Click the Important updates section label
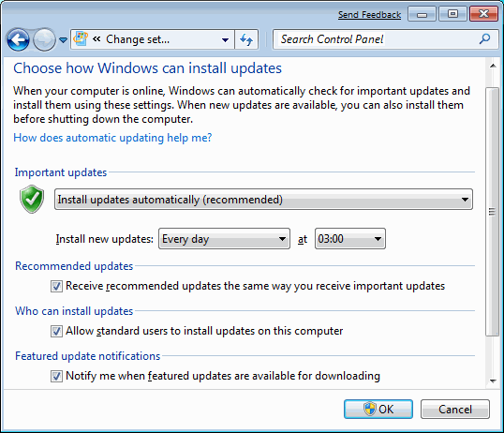504x433 pixels. [x=61, y=172]
